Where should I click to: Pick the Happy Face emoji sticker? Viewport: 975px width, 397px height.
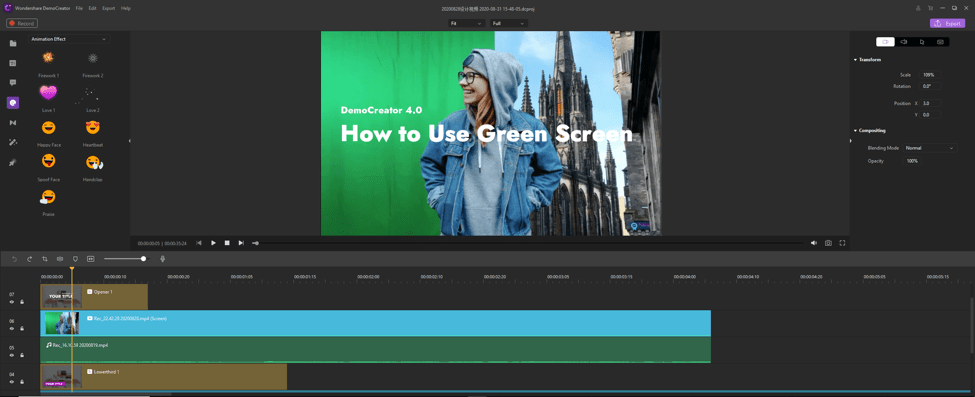[48, 128]
